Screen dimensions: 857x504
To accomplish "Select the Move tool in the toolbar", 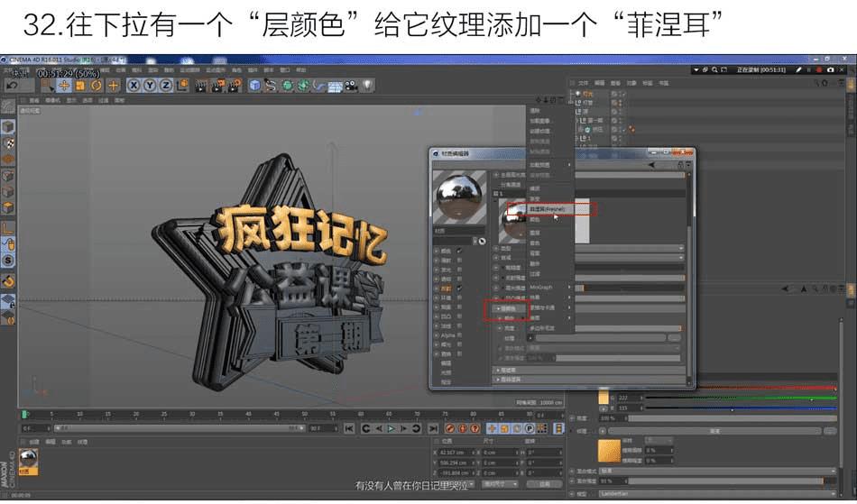I will click(65, 85).
